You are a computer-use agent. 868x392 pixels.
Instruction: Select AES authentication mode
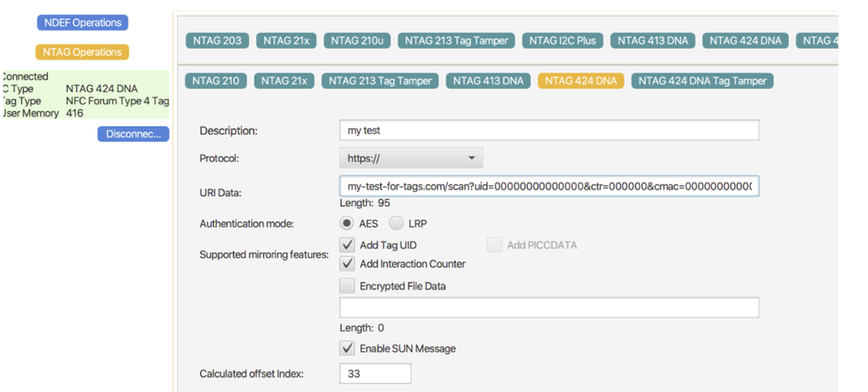pos(347,223)
